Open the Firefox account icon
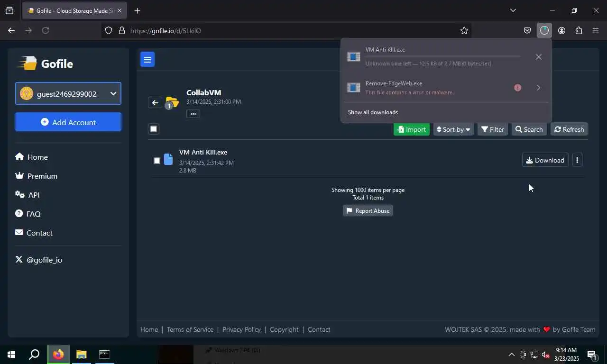The height and width of the screenshot is (364, 607). [x=561, y=30]
